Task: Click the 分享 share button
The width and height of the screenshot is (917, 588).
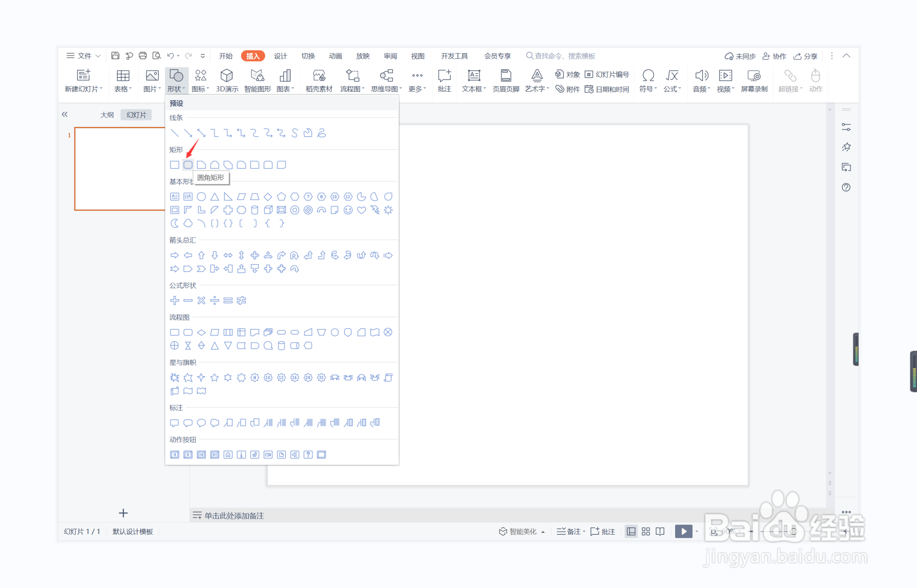Action: (805, 56)
